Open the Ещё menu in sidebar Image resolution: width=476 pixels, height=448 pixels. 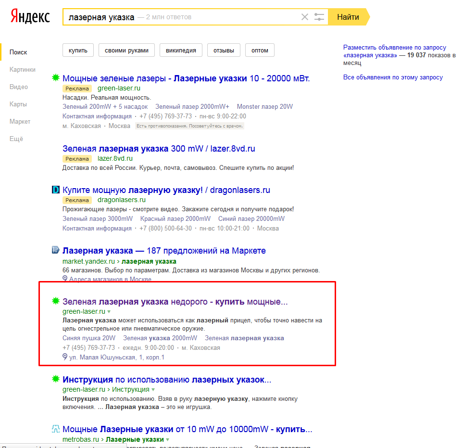tap(16, 139)
